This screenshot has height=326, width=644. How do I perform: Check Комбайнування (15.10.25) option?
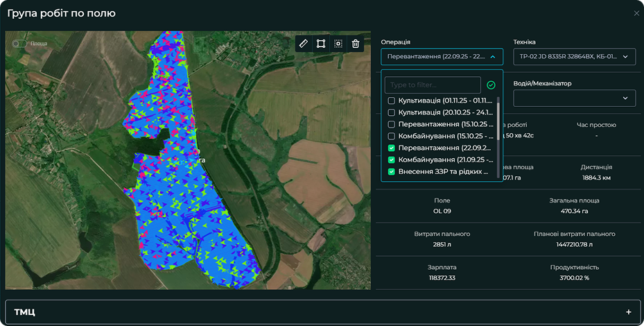(x=392, y=136)
